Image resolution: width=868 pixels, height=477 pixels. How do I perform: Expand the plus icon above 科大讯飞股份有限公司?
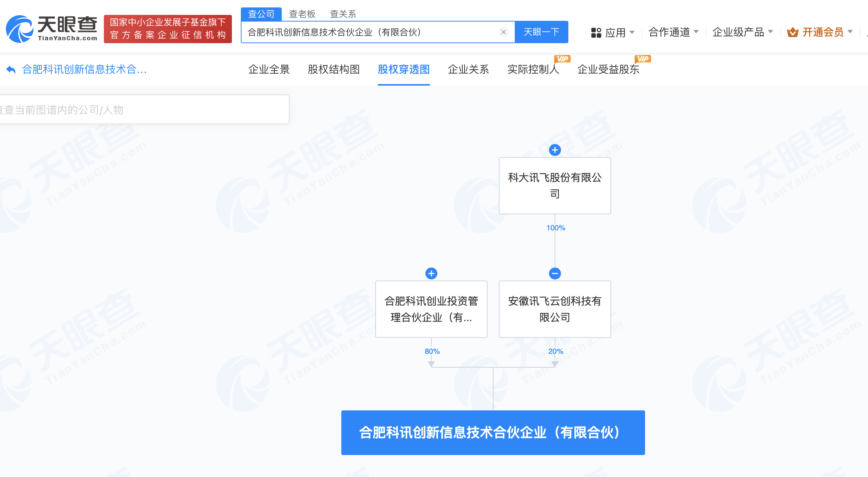(555, 150)
